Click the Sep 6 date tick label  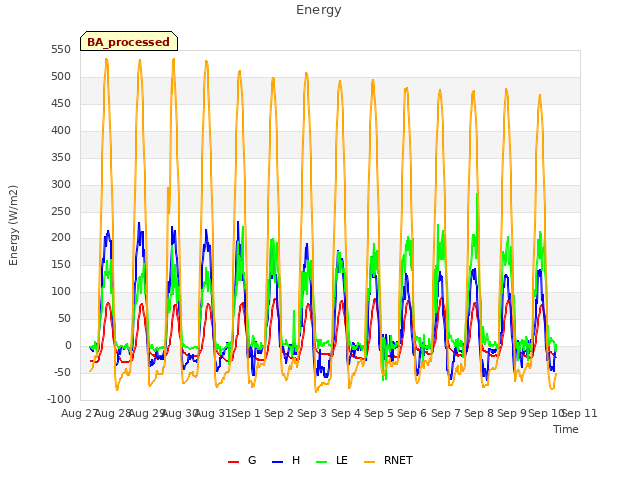click(412, 413)
